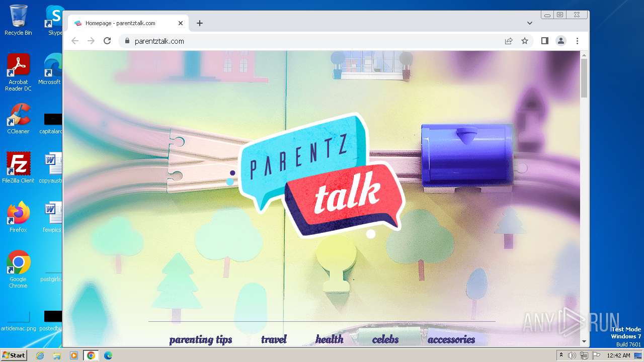Image resolution: width=644 pixels, height=362 pixels.
Task: Switch to Chrome taskbar button
Action: (91, 355)
